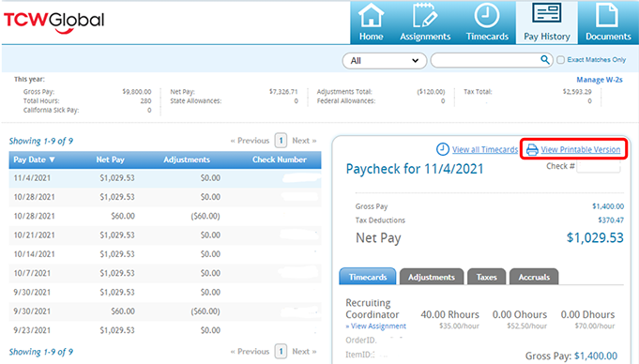639x364 pixels.
Task: Click the Tax Deductions $370.47 value
Action: coord(611,220)
